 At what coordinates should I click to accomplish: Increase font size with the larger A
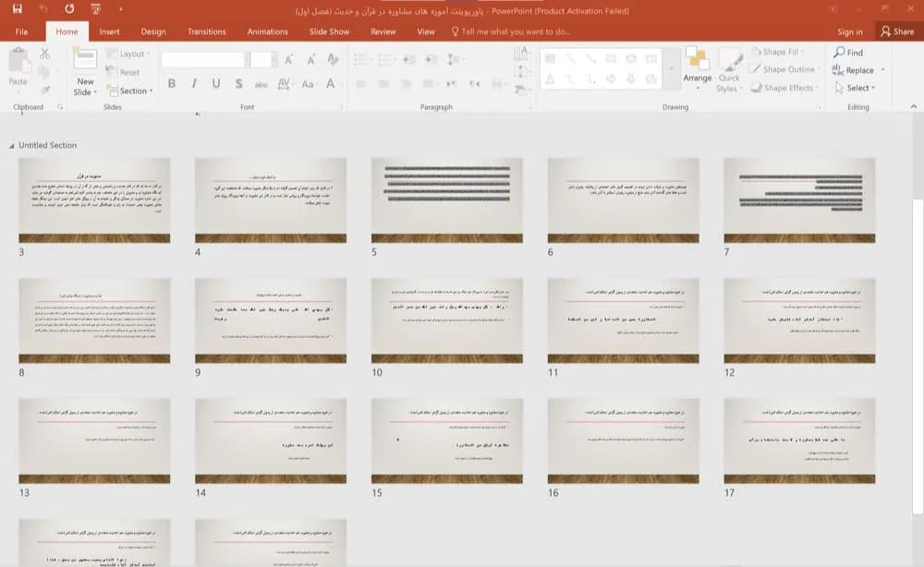[x=288, y=59]
